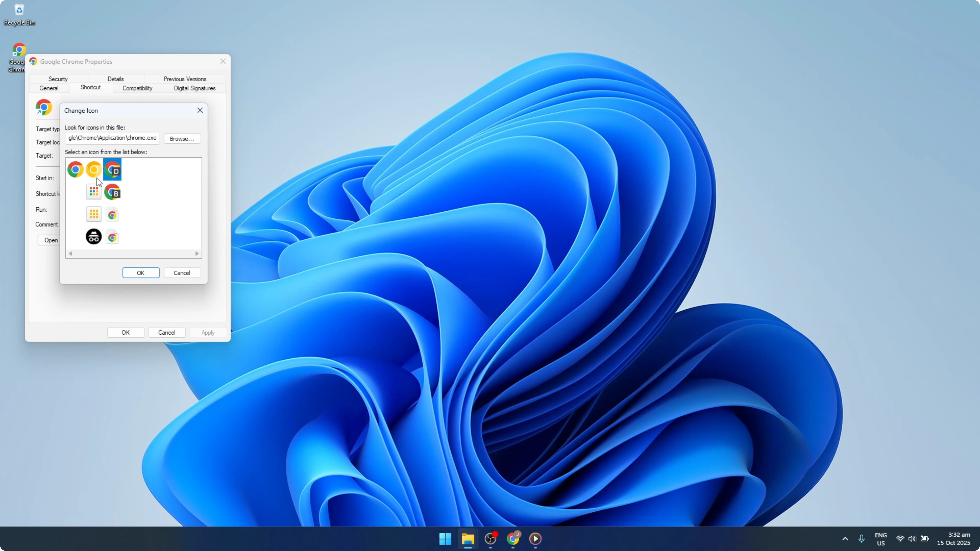Switch to the Compatibility tab
Image resolution: width=980 pixels, height=551 pixels.
tap(137, 88)
